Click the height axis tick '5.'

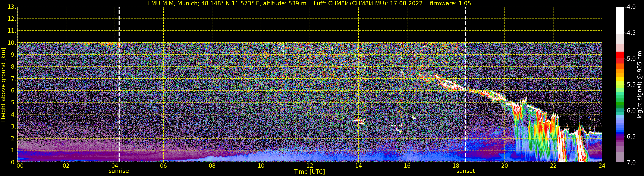[13, 103]
